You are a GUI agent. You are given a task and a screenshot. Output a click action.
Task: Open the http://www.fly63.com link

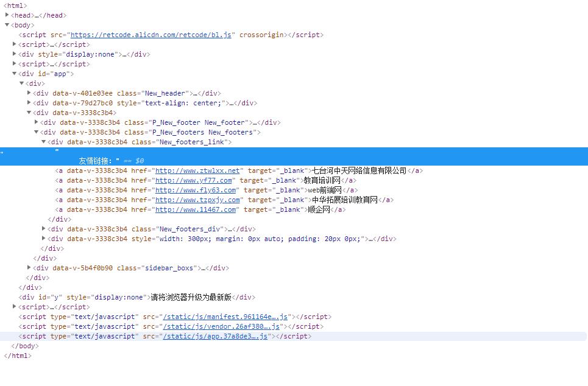[x=196, y=191]
